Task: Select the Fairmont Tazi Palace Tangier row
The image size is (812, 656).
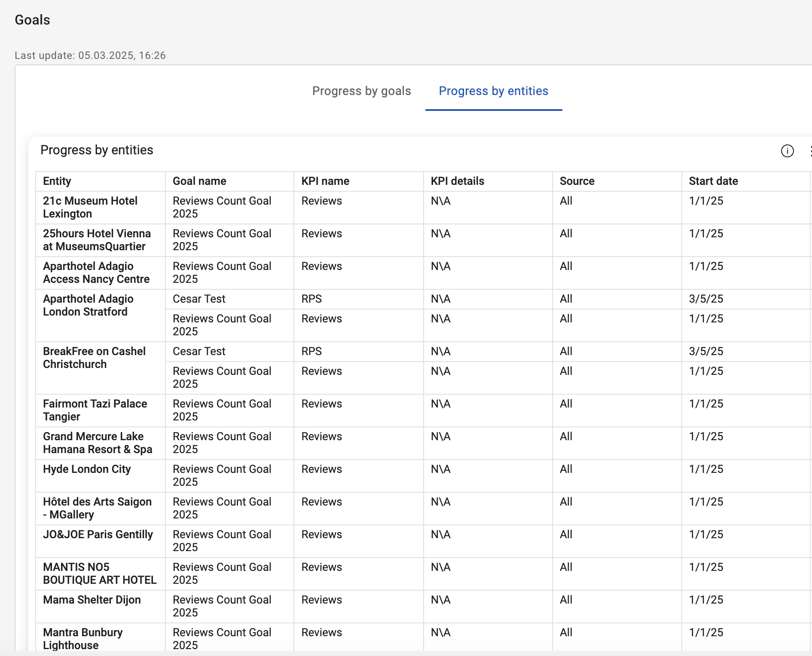Action: (95, 410)
